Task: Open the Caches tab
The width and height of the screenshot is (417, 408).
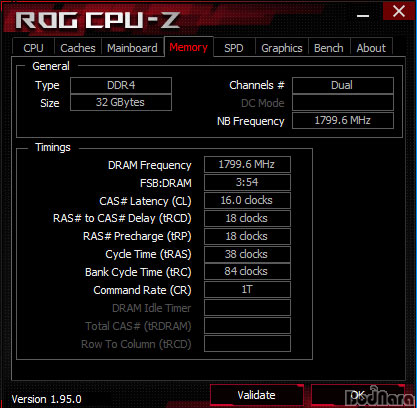Action: pyautogui.click(x=78, y=48)
